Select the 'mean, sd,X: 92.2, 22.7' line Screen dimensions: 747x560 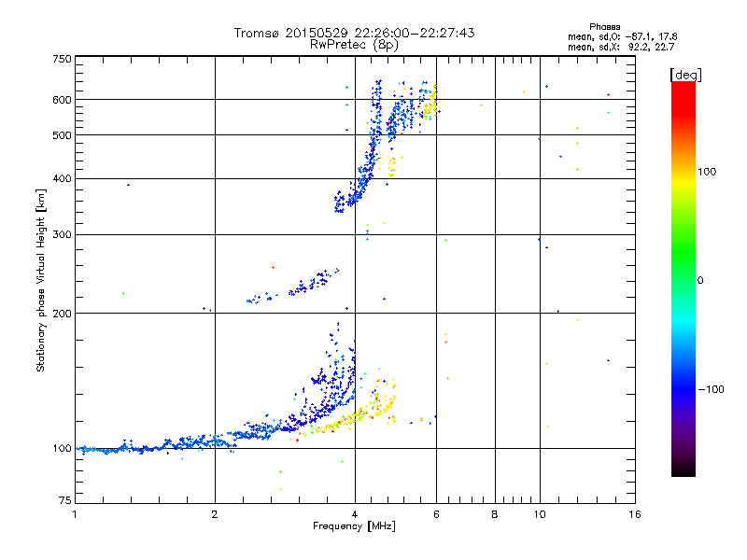621,47
